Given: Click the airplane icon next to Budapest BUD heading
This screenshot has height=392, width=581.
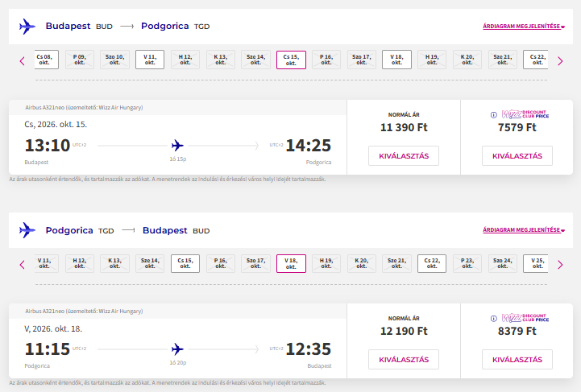Looking at the screenshot, I should click(27, 27).
